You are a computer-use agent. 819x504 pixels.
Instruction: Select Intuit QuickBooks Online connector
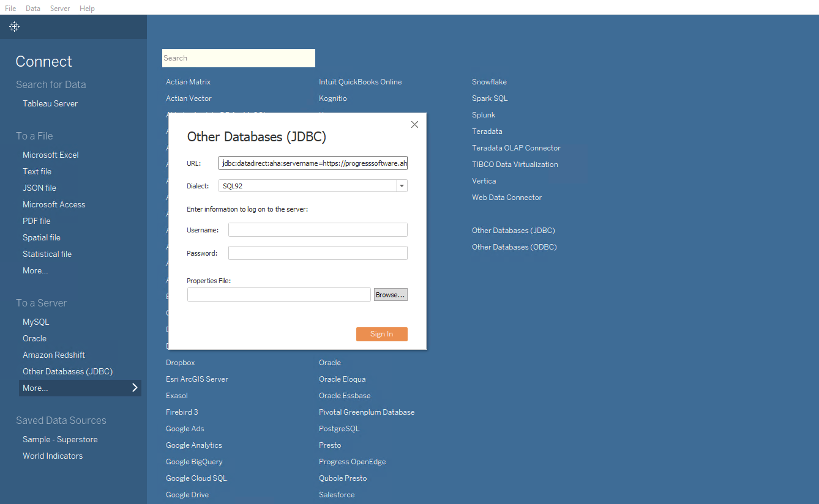coord(360,82)
